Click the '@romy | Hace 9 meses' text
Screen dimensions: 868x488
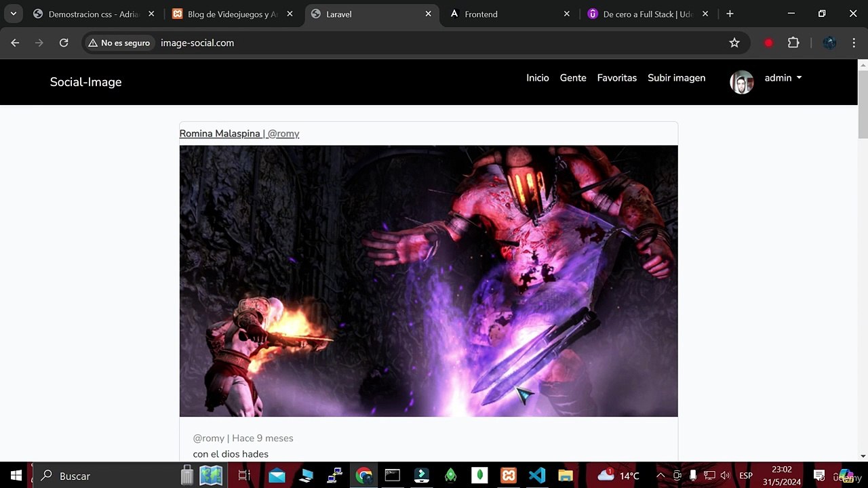[243, 439]
